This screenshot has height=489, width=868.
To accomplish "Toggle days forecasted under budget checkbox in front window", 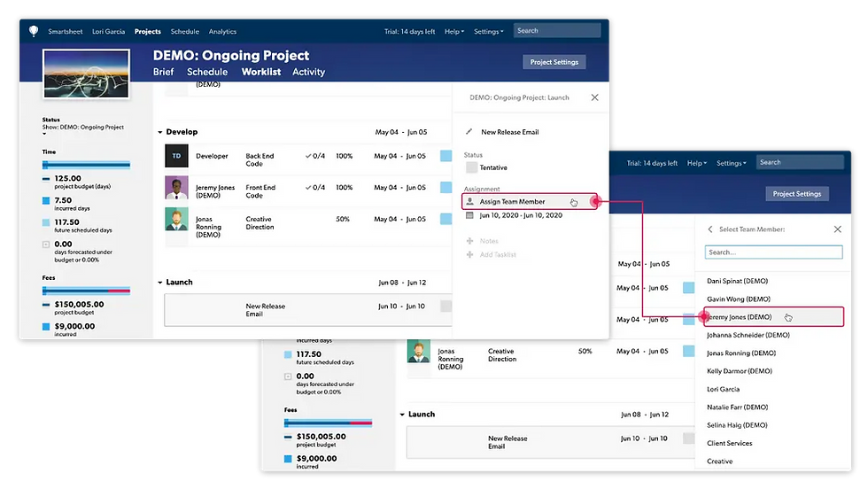I will pyautogui.click(x=46, y=244).
